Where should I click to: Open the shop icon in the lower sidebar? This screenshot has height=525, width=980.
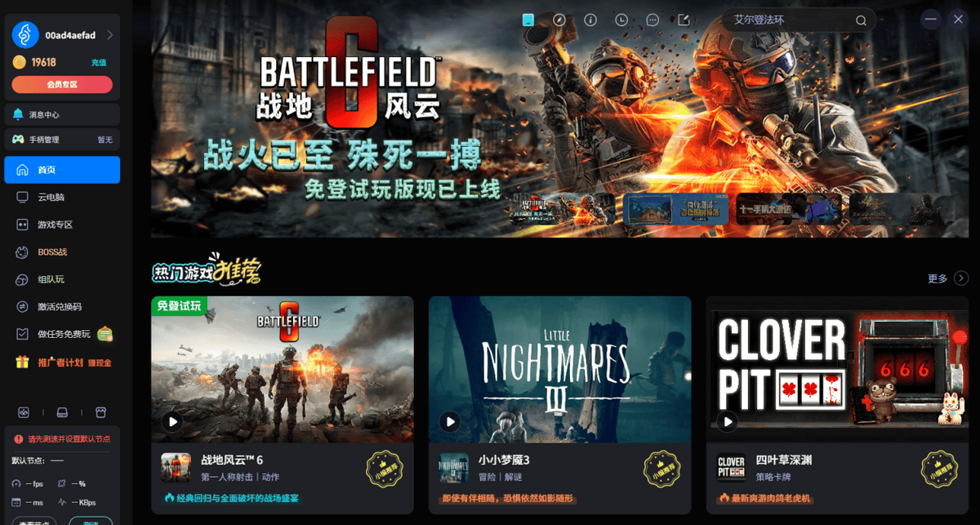[x=101, y=412]
